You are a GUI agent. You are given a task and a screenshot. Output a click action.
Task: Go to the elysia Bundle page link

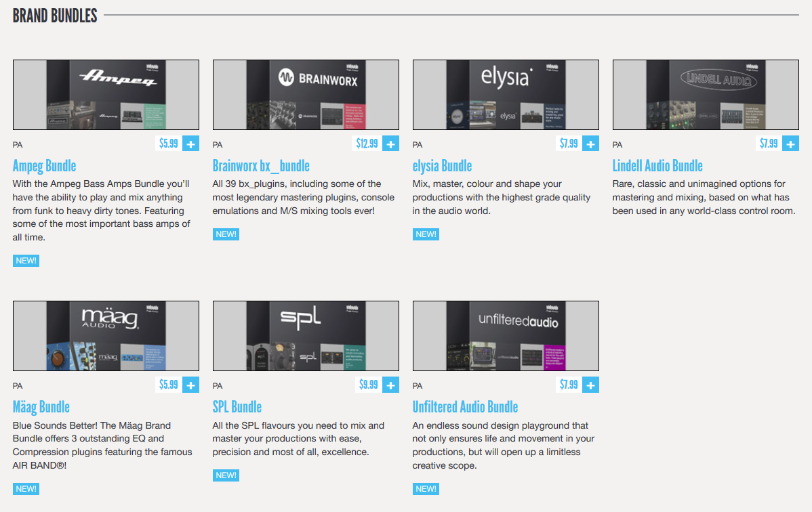(x=442, y=166)
